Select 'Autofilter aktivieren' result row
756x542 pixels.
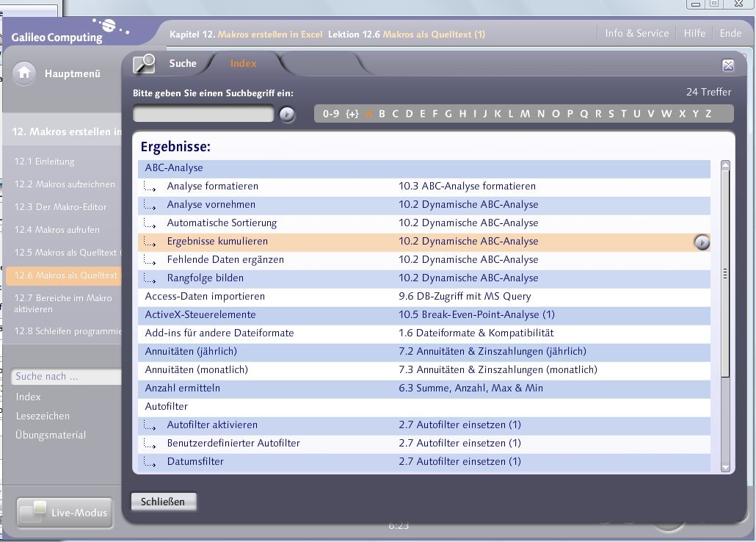424,424
